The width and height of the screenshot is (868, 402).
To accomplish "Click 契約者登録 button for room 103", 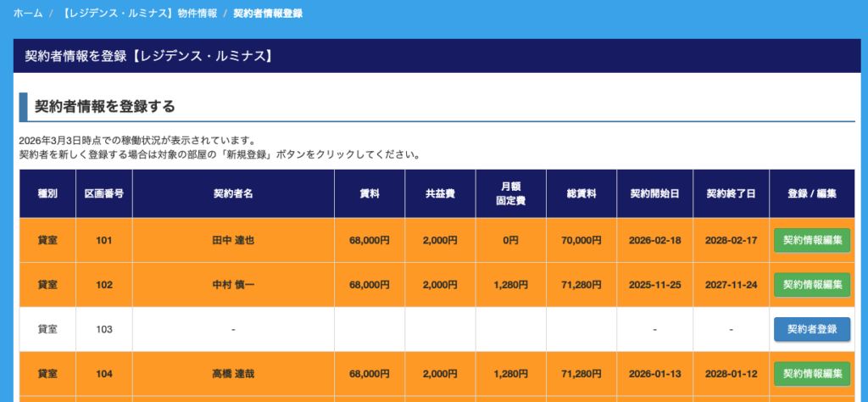I will [812, 329].
